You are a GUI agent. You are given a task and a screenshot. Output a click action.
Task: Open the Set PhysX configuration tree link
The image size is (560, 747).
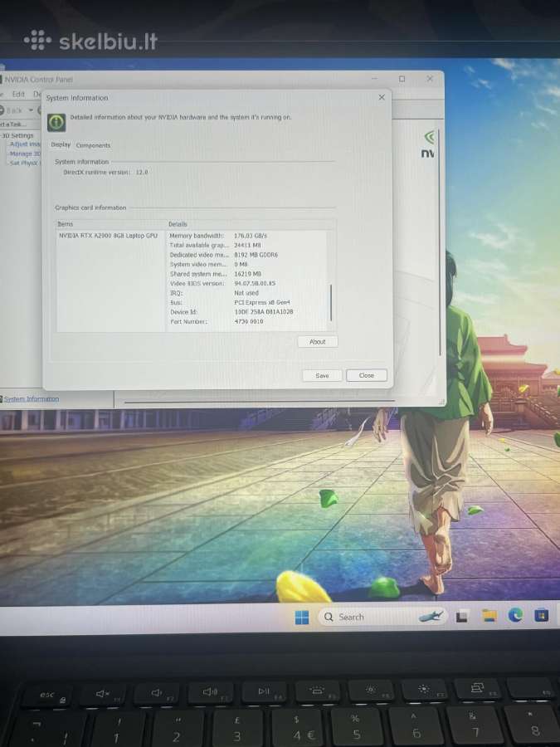(25, 163)
